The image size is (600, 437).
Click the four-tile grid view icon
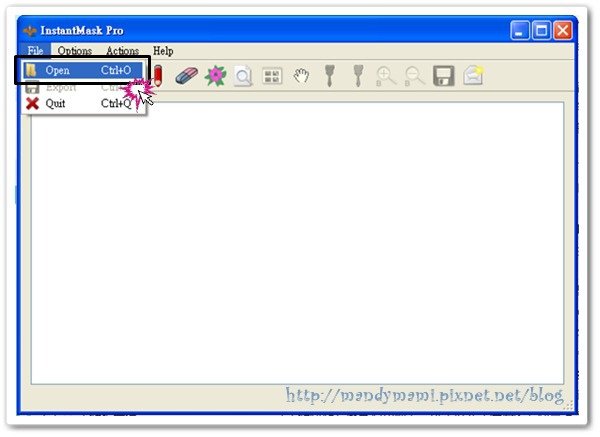point(272,76)
